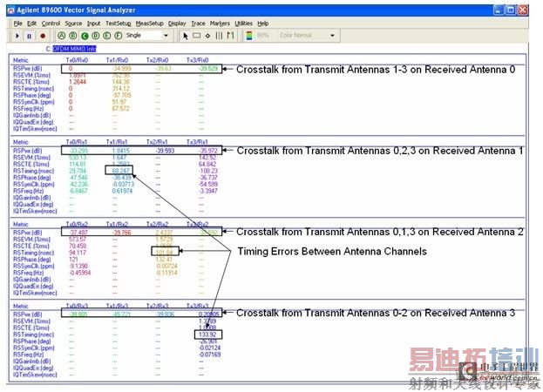Image resolution: width=543 pixels, height=392 pixels.
Task: Open the File menu
Action: pyautogui.click(x=17, y=24)
